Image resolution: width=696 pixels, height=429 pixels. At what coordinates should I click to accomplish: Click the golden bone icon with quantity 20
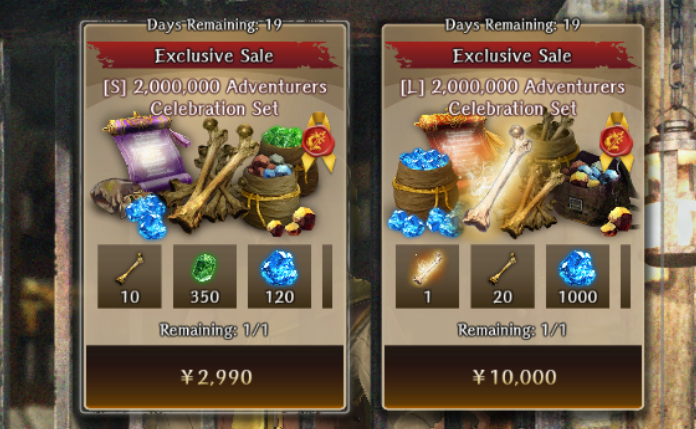pos(502,276)
